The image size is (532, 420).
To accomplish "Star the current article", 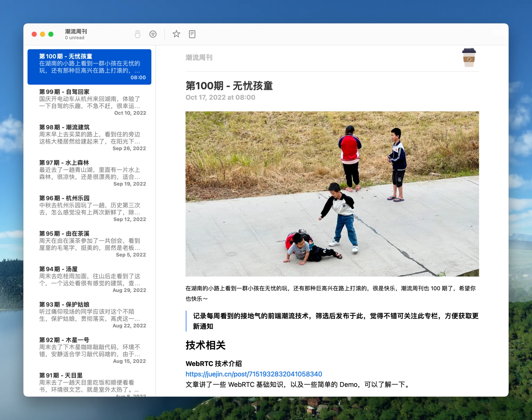I will click(176, 34).
